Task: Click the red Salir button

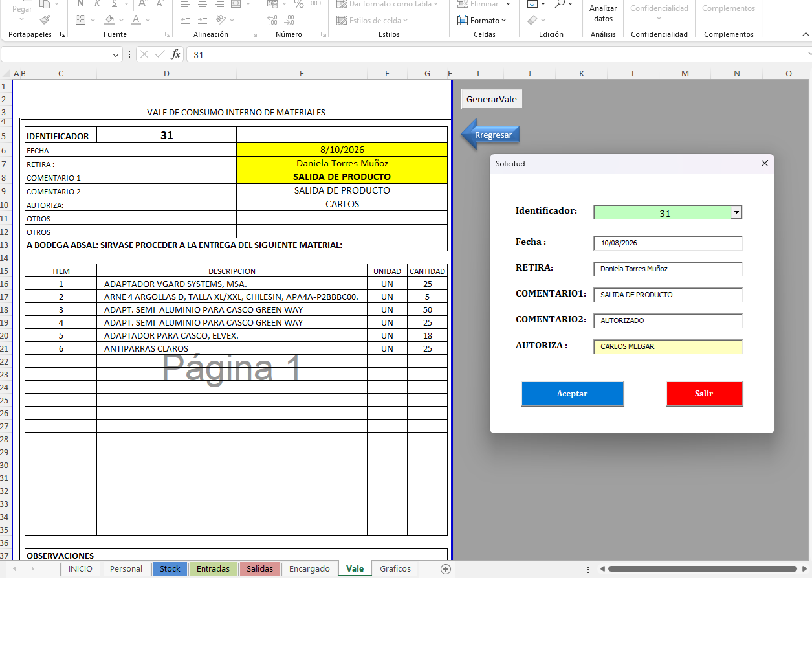Action: [704, 394]
